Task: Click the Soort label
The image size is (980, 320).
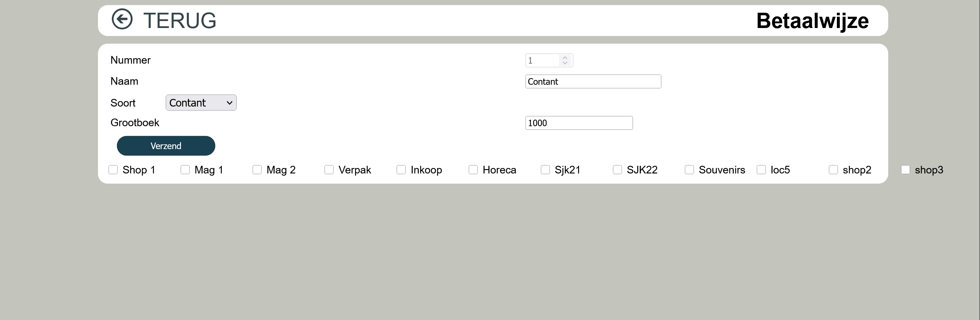Action: tap(123, 103)
